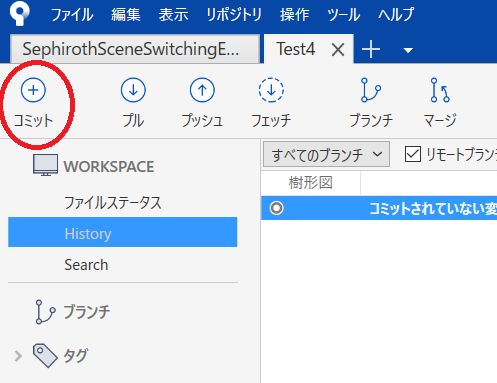Click the ブランチ sidebar section label
497x383 pixels.
[x=87, y=312]
